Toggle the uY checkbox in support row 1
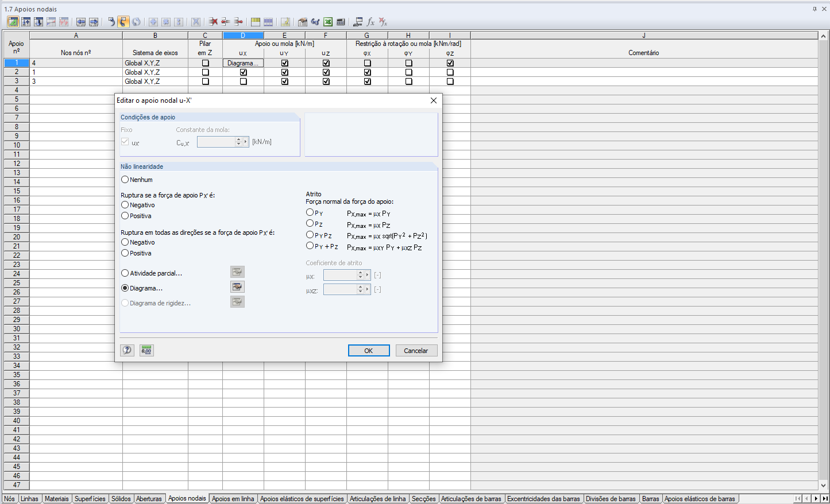The width and height of the screenshot is (830, 504). click(x=285, y=63)
